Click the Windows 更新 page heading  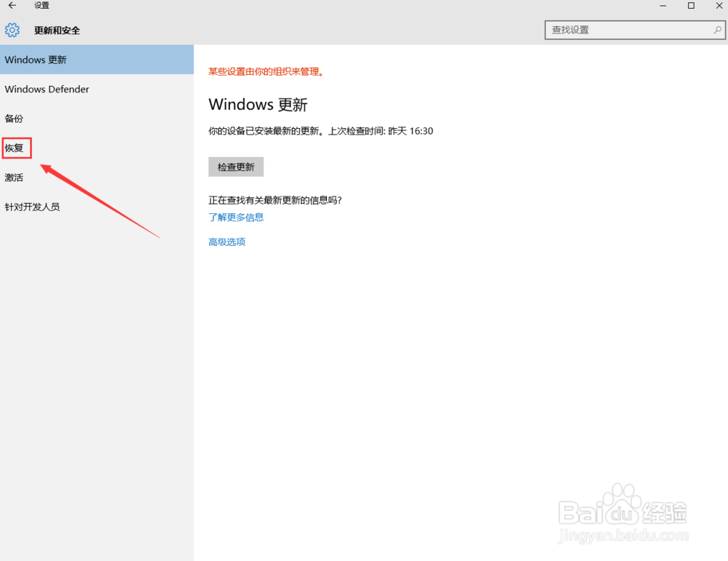pyautogui.click(x=258, y=105)
